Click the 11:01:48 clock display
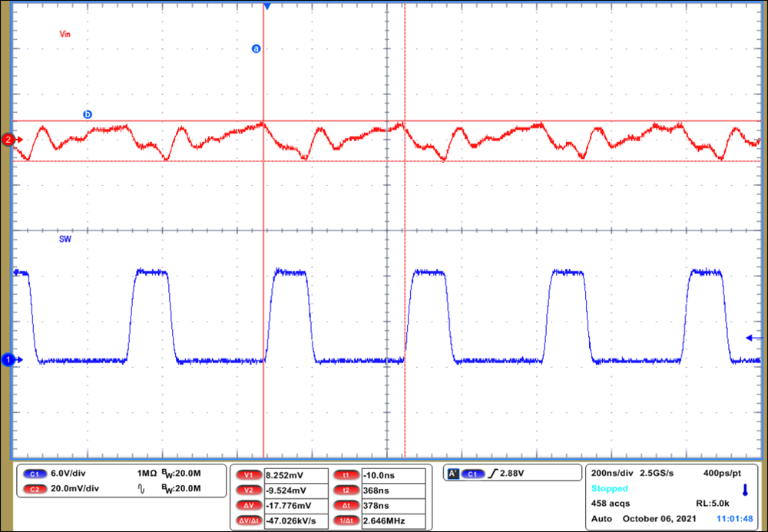The height and width of the screenshot is (532, 768). pos(734,517)
